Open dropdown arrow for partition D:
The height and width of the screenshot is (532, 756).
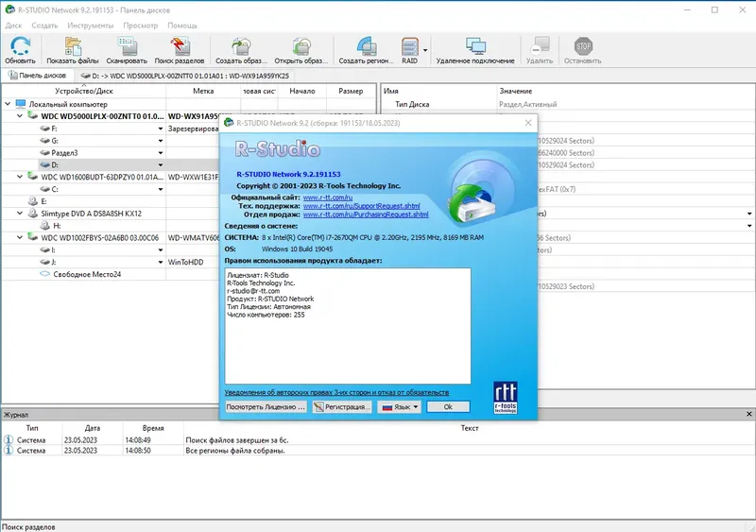[161, 165]
